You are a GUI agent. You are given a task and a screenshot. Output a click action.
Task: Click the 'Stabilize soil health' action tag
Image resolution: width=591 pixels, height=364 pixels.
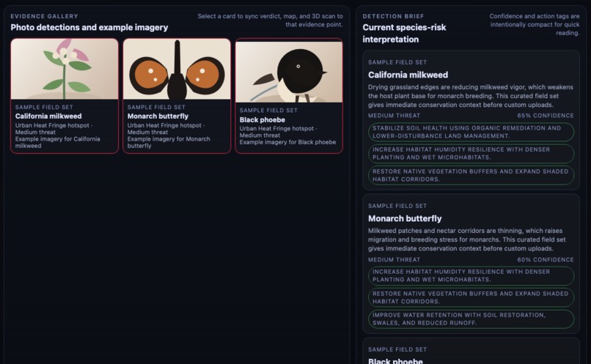click(471, 132)
